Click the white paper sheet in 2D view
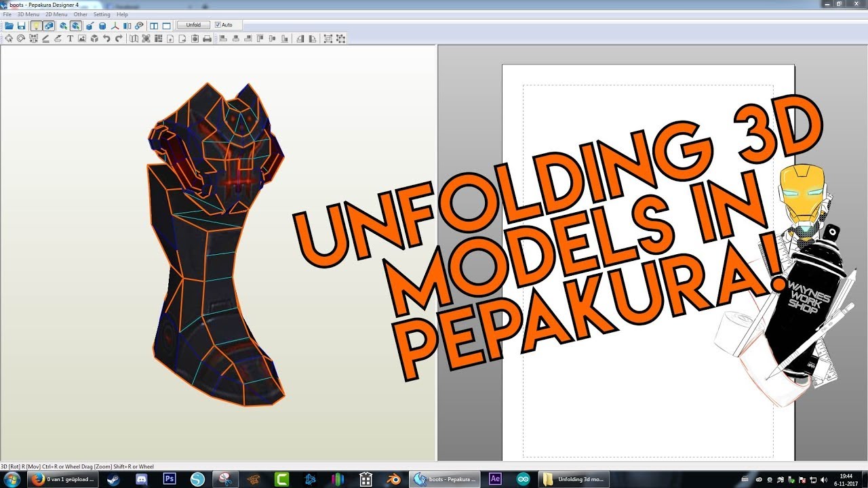Screen dimensions: 868x488 [x=648, y=262]
